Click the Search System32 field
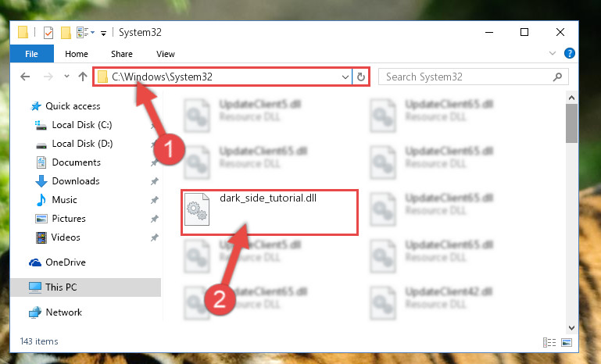Screen dimensions: 601x364 click(x=467, y=77)
